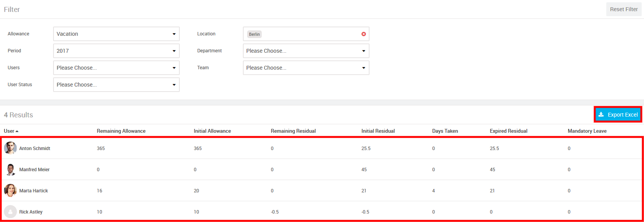644x222 pixels.
Task: Open the Department filter dropdown
Action: tap(306, 51)
